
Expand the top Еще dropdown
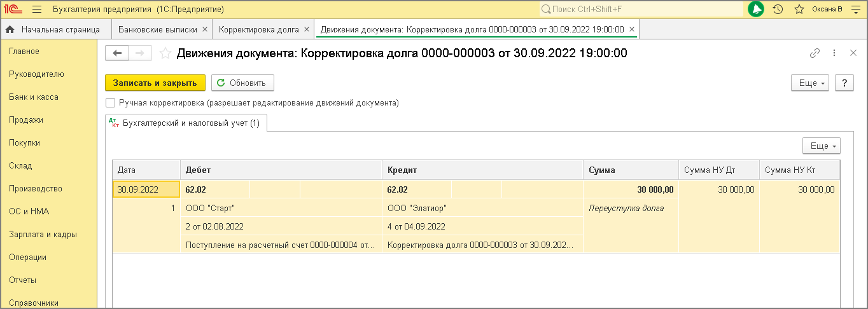809,83
